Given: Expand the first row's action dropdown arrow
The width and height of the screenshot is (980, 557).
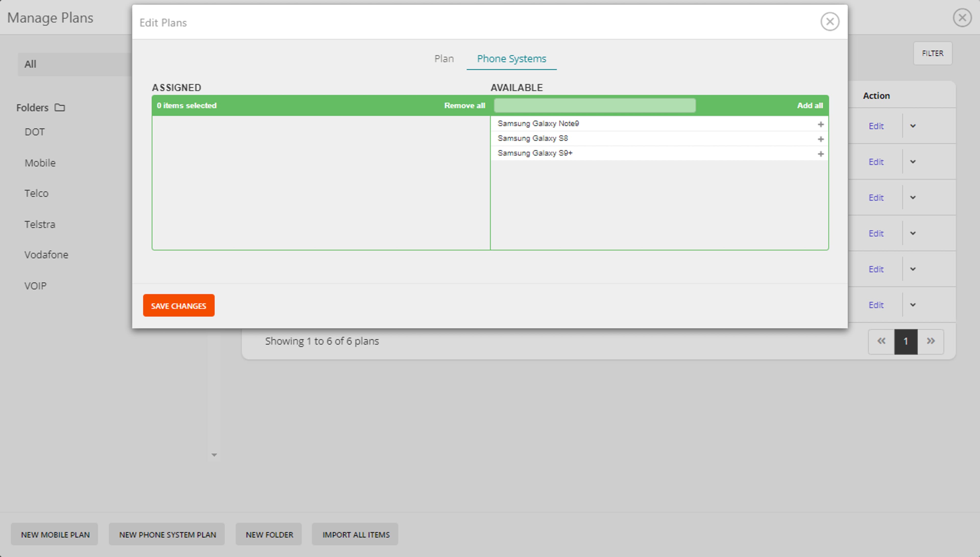Looking at the screenshot, I should coord(913,126).
